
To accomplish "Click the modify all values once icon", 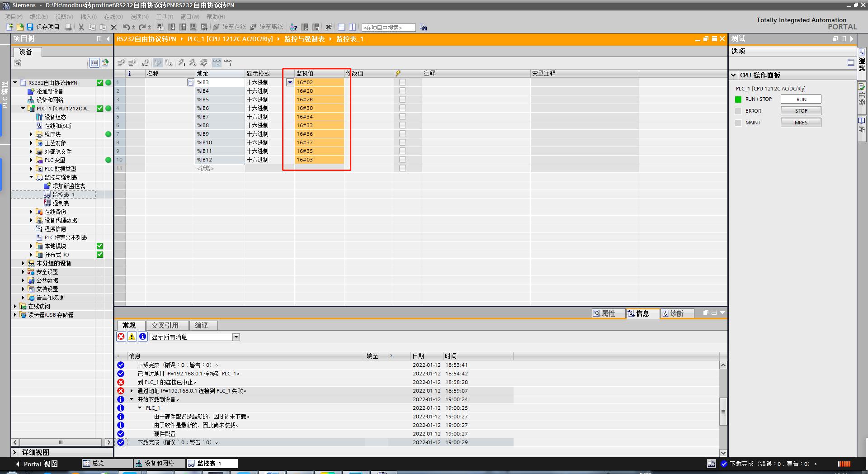I will point(181,63).
